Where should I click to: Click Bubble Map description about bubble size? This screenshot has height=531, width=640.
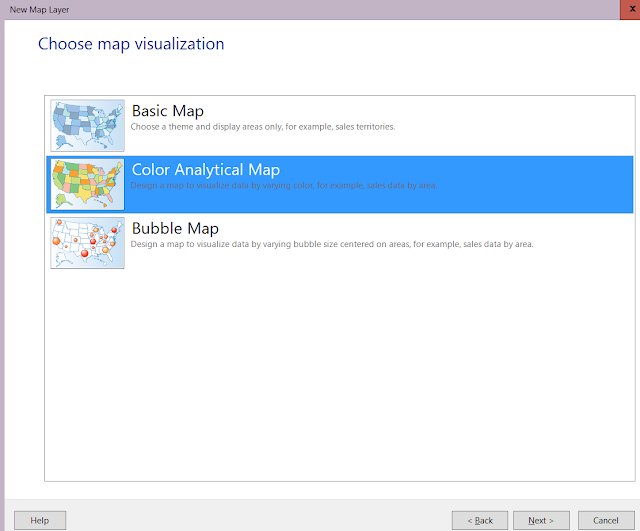coord(332,244)
